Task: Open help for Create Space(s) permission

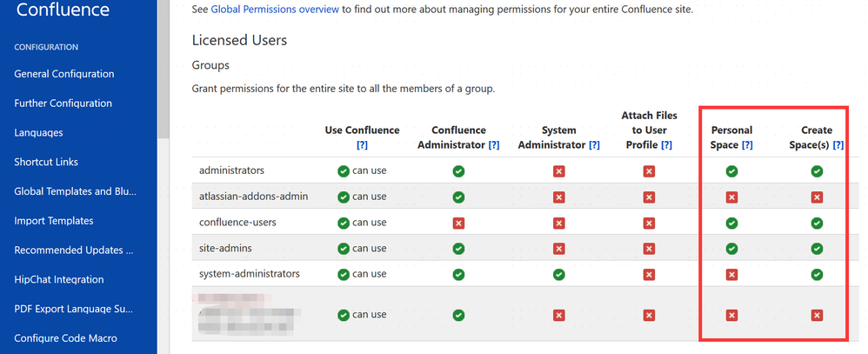Action: [x=838, y=144]
